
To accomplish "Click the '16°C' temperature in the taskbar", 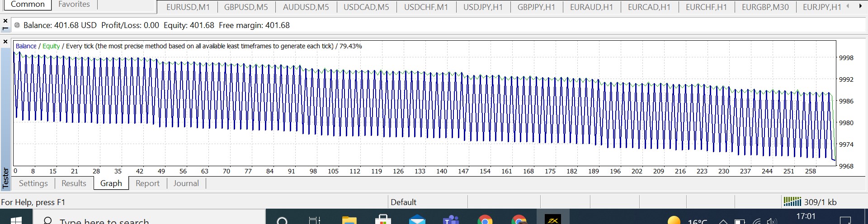I will click(x=698, y=221).
